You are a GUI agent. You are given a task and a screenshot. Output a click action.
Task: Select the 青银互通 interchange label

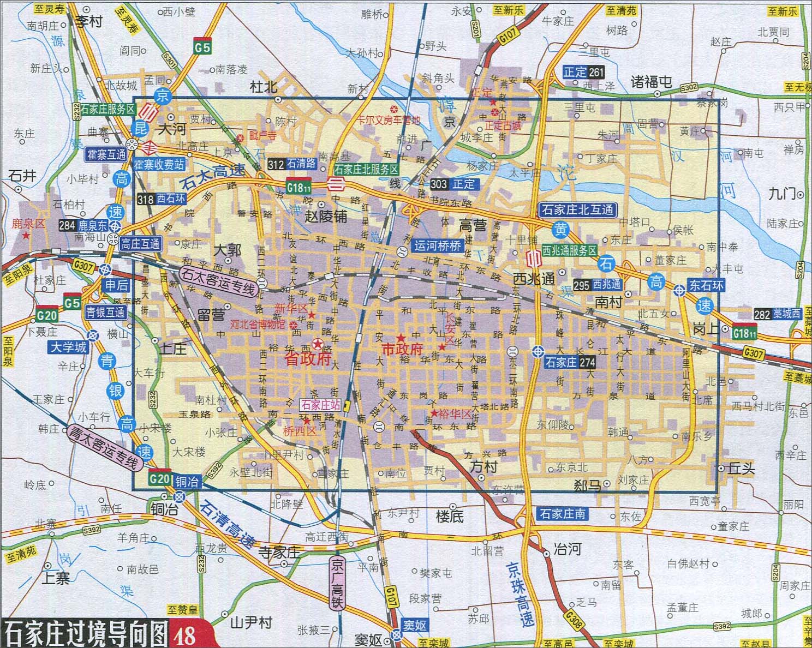[106, 312]
